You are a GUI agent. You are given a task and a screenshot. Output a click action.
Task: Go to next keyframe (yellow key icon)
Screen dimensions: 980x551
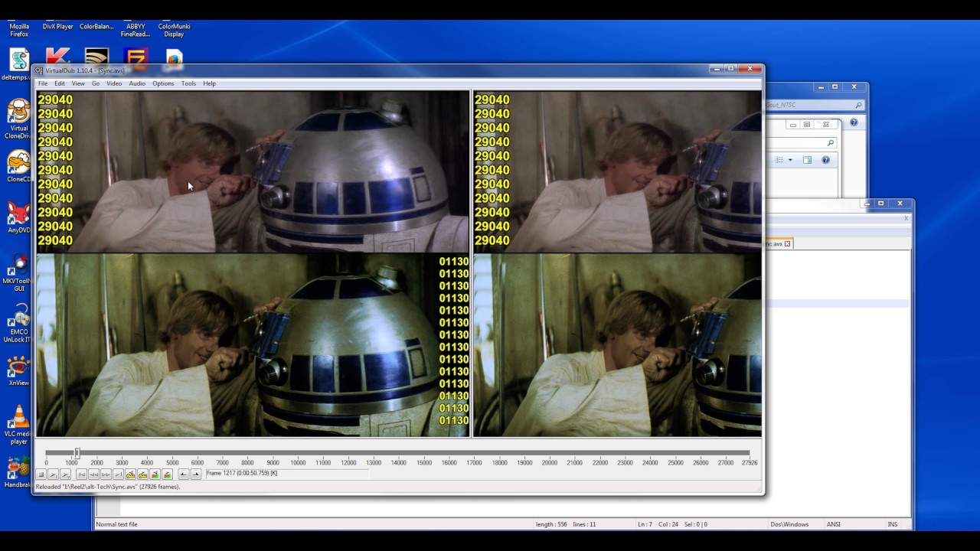[x=142, y=474]
